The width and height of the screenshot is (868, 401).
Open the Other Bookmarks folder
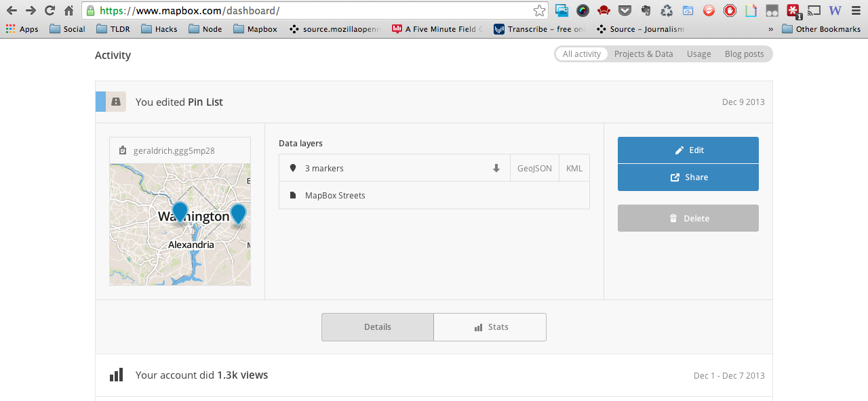click(x=821, y=29)
